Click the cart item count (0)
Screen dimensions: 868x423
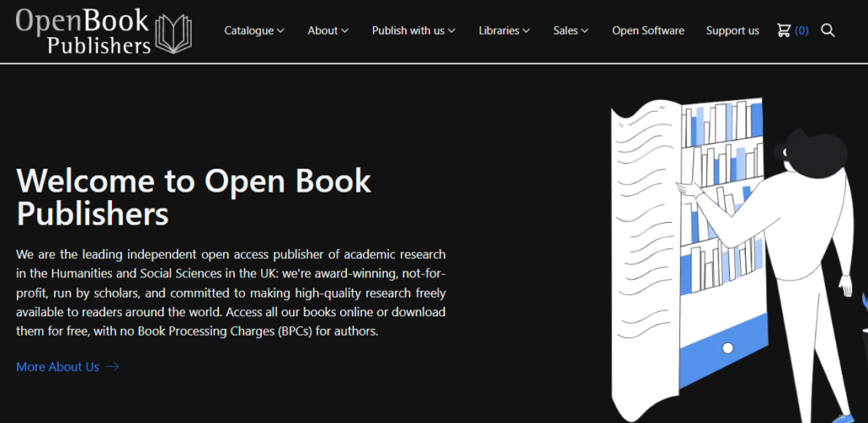pos(802,31)
